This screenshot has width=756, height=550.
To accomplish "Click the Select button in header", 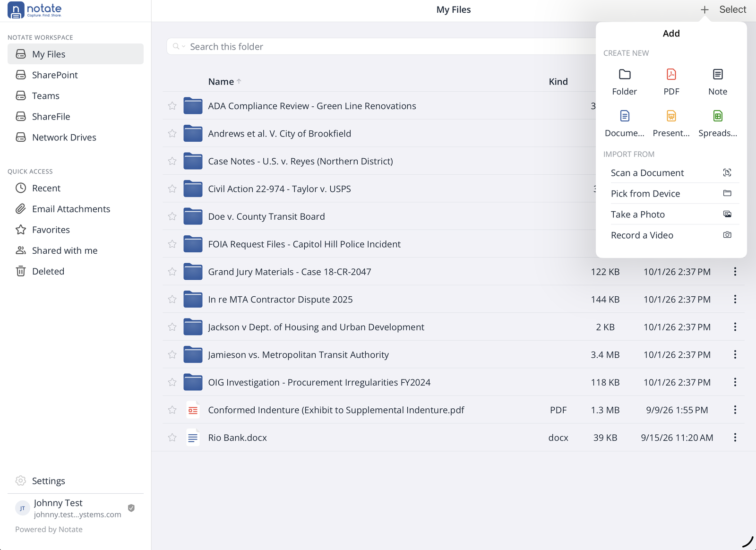I will [x=732, y=9].
